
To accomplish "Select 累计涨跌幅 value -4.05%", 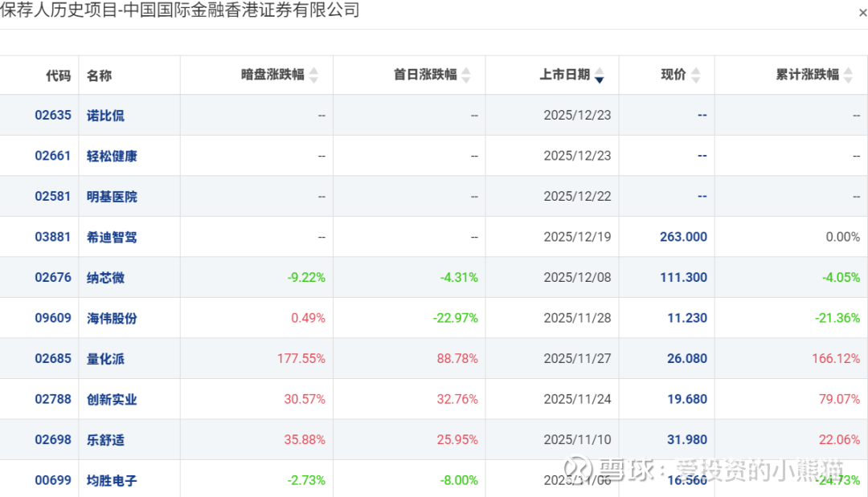I will point(841,278).
